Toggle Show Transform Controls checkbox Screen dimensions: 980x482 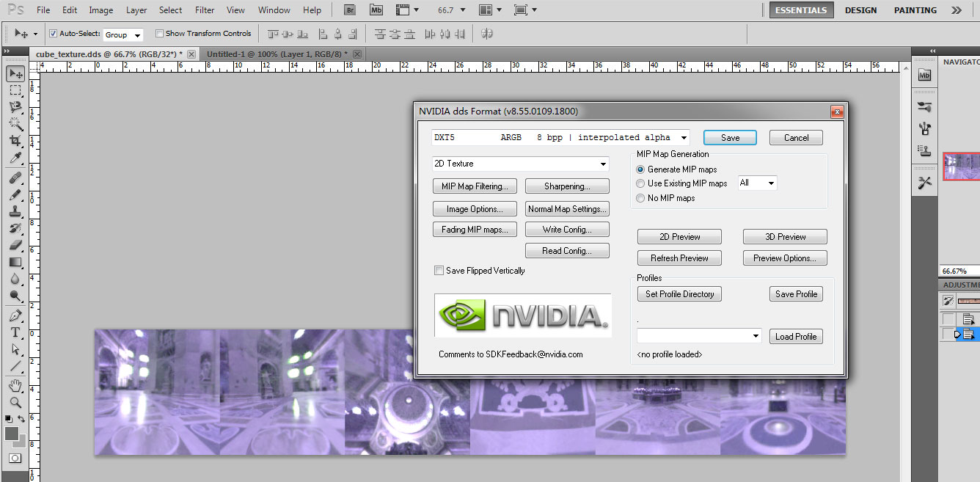160,34
